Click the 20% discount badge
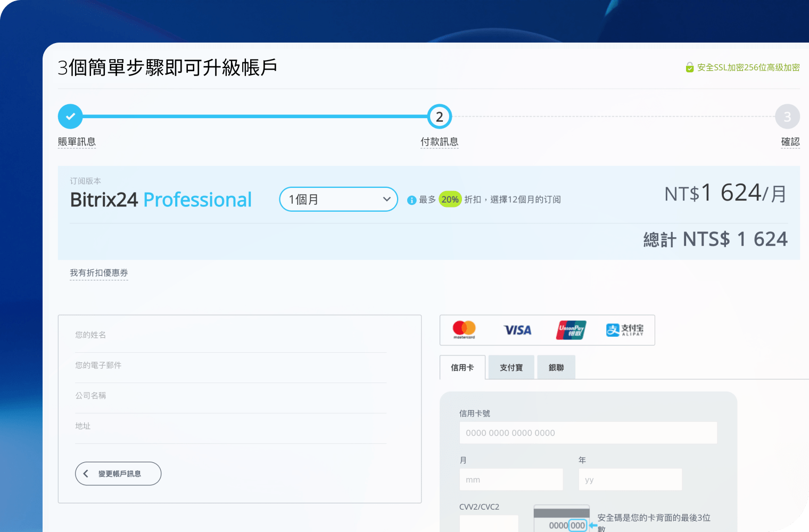The height and width of the screenshot is (532, 809). pyautogui.click(x=450, y=199)
